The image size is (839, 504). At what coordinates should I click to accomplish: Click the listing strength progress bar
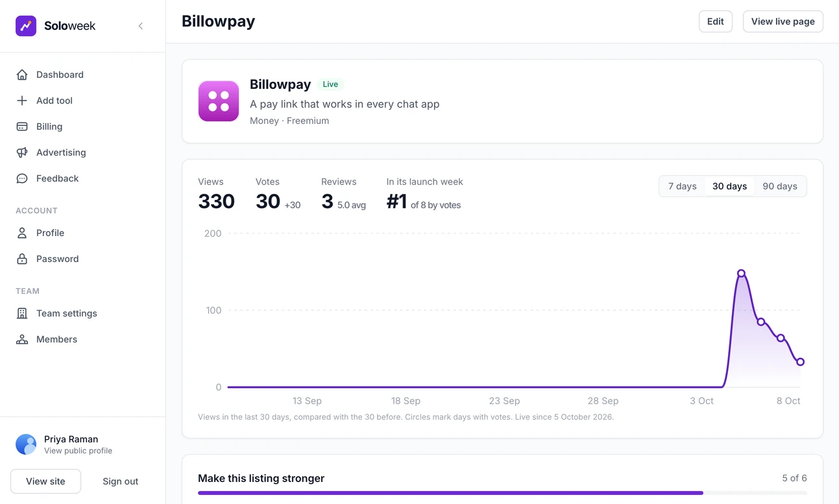(502, 493)
